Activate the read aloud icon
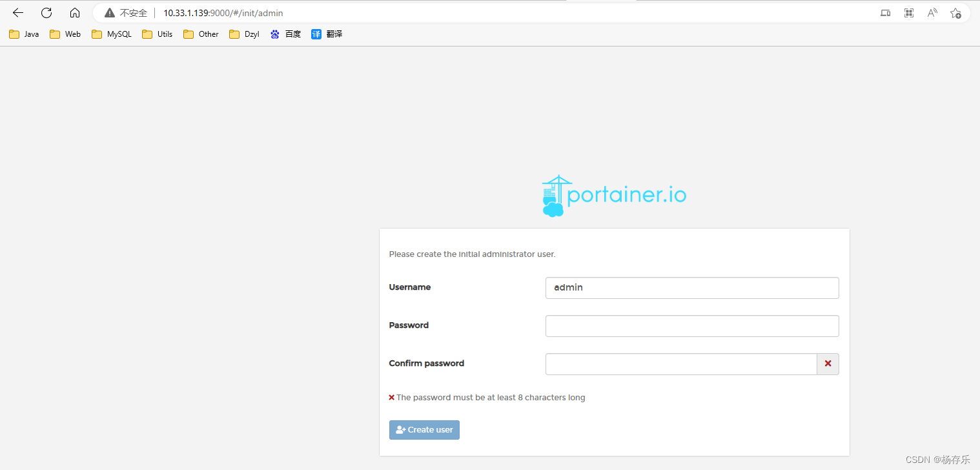The width and height of the screenshot is (980, 470). pyautogui.click(x=932, y=13)
